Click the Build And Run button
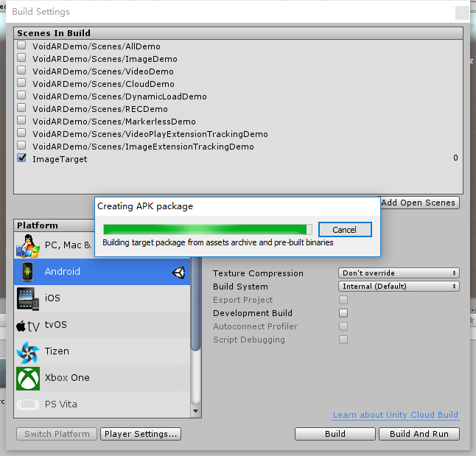476x456 pixels. pos(419,434)
